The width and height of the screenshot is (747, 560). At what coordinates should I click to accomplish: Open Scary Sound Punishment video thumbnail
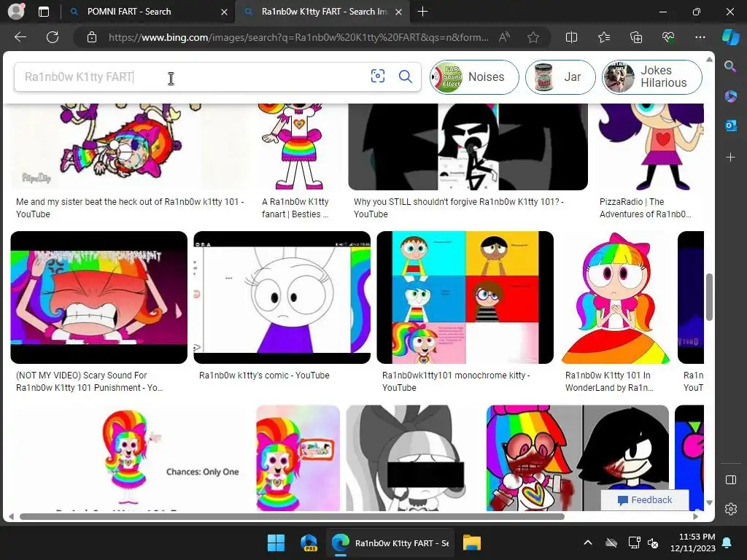pos(98,297)
